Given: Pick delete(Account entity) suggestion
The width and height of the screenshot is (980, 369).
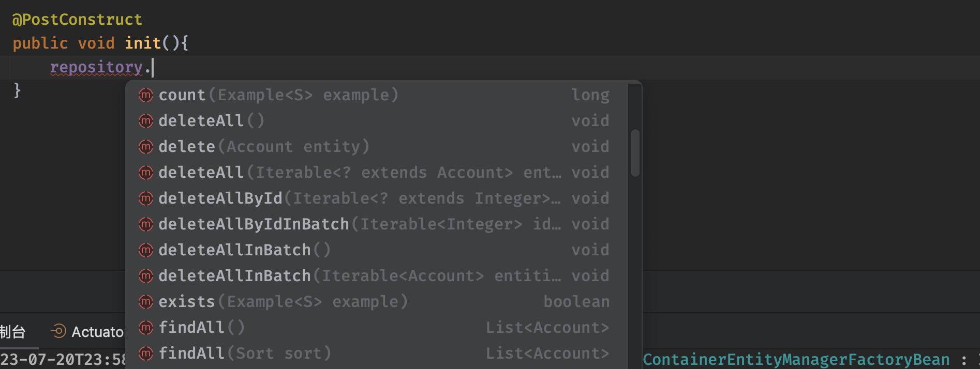Looking at the screenshot, I should point(264,147).
